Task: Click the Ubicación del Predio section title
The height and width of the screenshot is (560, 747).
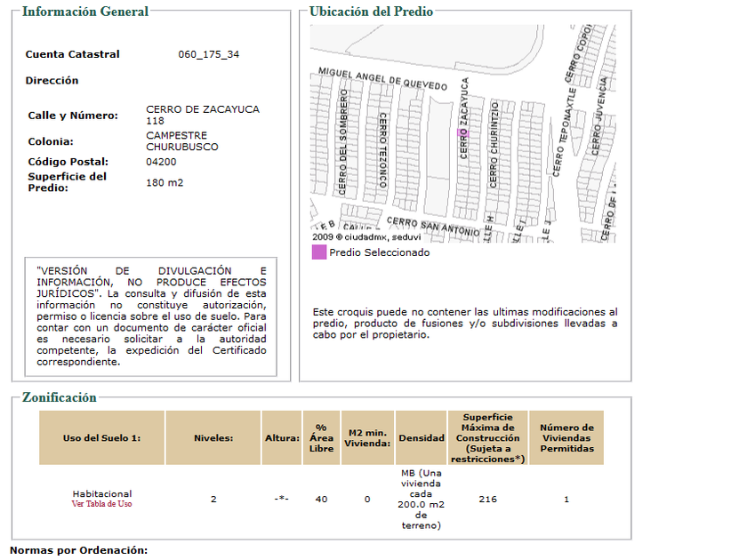Action: tap(371, 12)
